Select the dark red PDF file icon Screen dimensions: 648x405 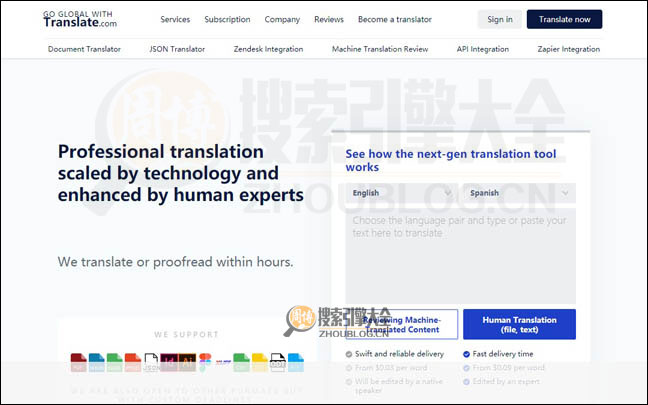(x=79, y=362)
